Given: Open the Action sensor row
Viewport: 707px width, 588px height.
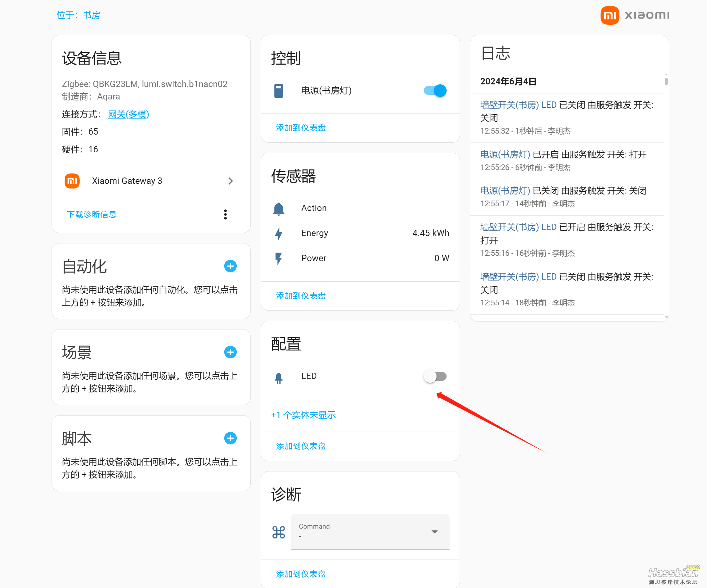Looking at the screenshot, I should [360, 208].
